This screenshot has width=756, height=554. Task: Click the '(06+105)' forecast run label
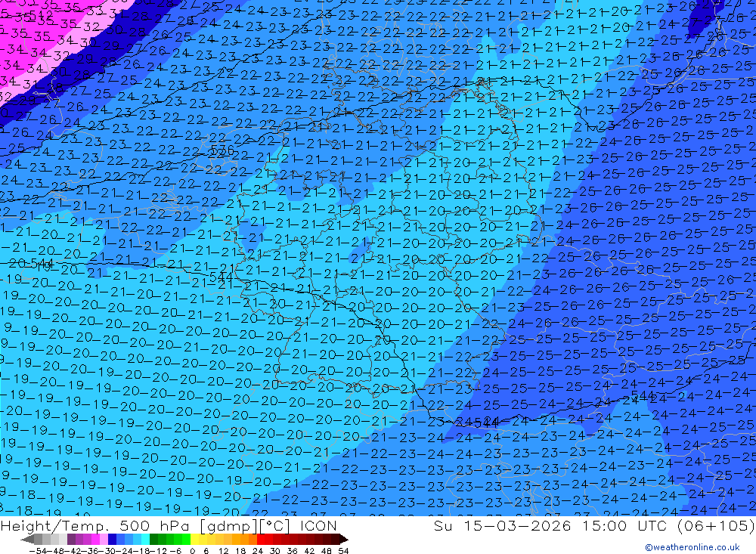(x=716, y=525)
